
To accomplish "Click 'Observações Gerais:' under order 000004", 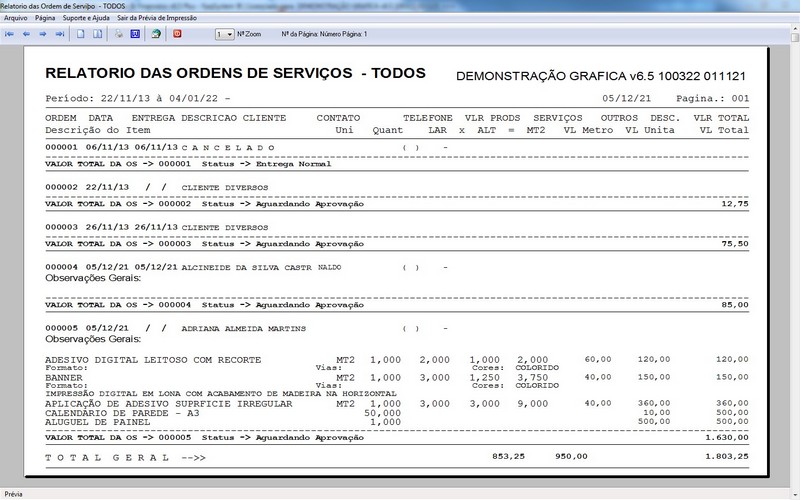I will [x=93, y=278].
